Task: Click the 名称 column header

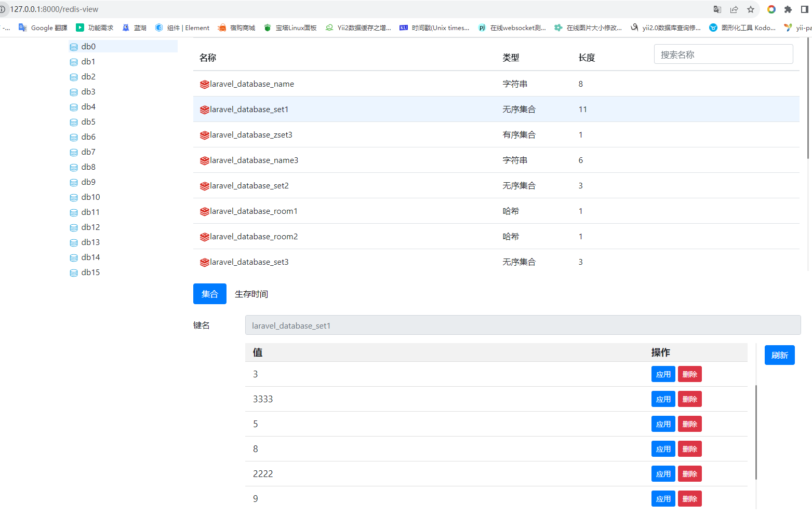Action: coord(208,58)
